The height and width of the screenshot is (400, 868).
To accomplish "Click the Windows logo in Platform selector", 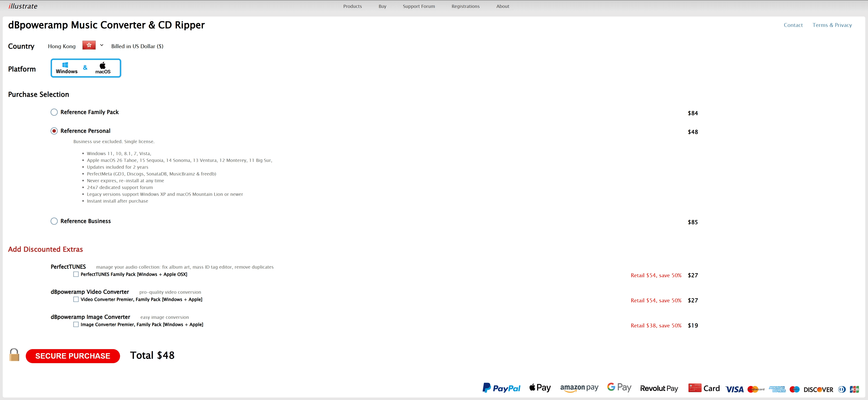I will [65, 65].
